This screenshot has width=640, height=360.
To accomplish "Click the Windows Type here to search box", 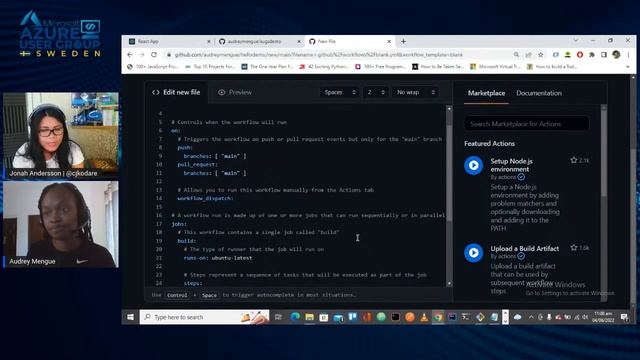I will (204, 317).
